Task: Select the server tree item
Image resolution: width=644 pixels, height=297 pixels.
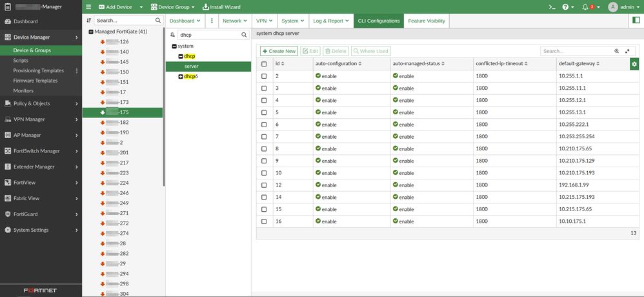Action: [x=208, y=67]
